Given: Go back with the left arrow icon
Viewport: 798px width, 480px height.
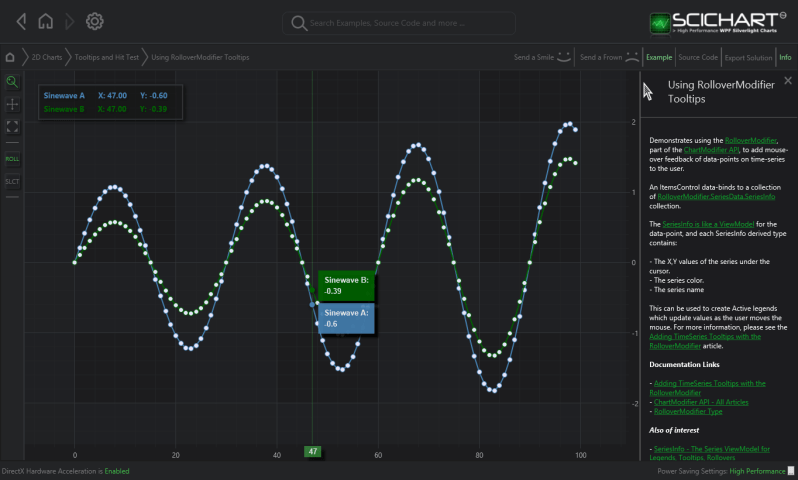Looking at the screenshot, I should click(21, 21).
